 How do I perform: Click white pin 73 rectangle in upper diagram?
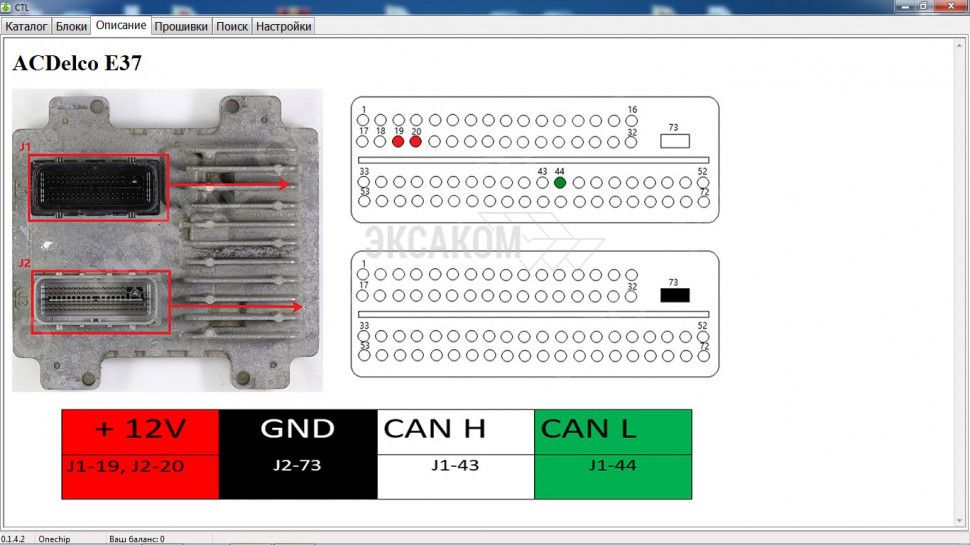tap(675, 141)
